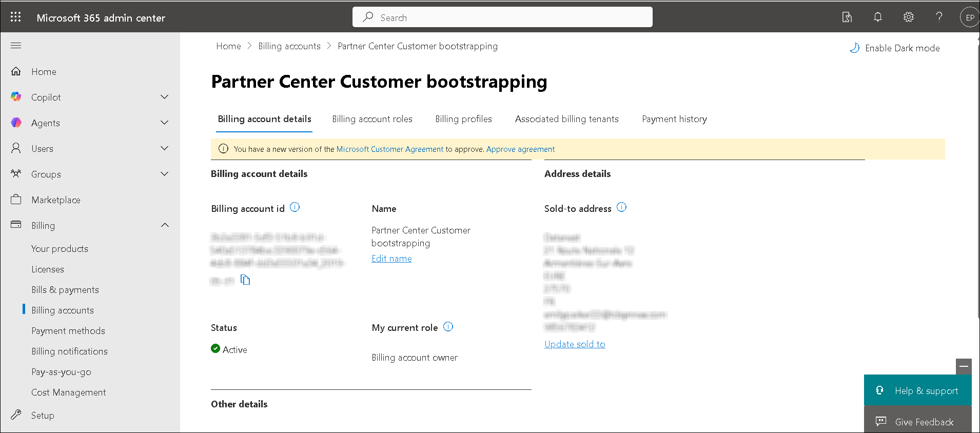This screenshot has height=433, width=980.
Task: Copy the billing account id
Action: (245, 280)
